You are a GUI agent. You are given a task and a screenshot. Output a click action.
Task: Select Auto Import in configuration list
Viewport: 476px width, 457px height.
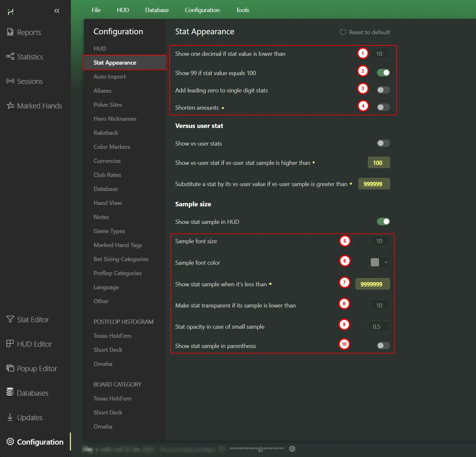coord(109,77)
